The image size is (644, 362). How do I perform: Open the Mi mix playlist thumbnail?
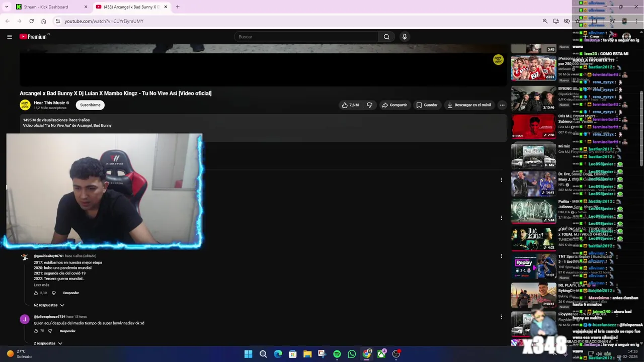[534, 156]
